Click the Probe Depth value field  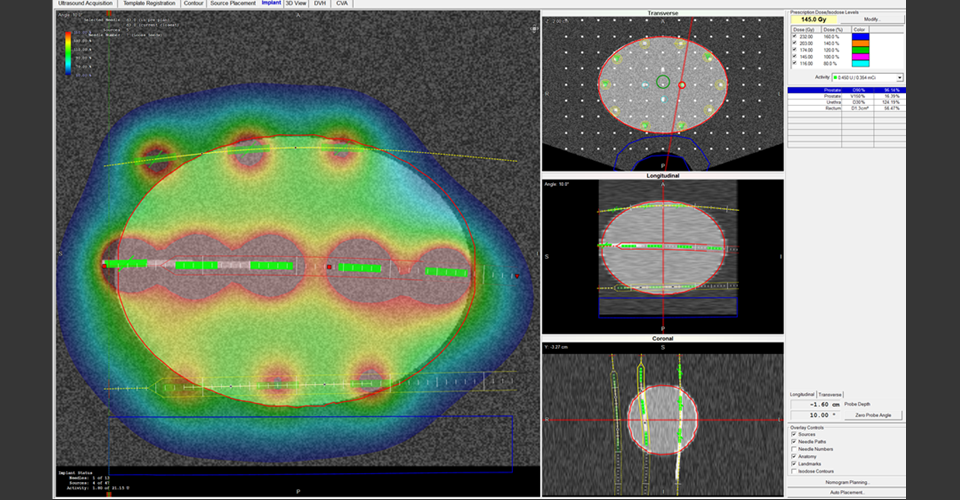[816, 405]
